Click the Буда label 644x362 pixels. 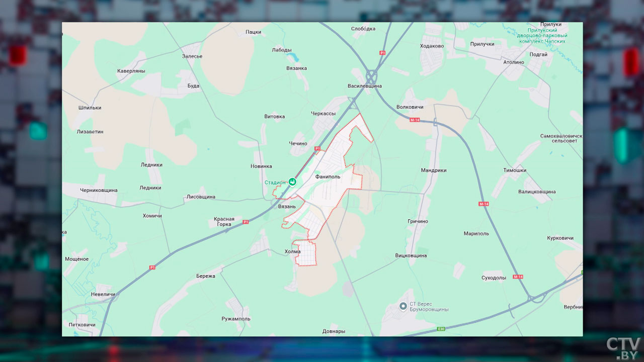[193, 86]
